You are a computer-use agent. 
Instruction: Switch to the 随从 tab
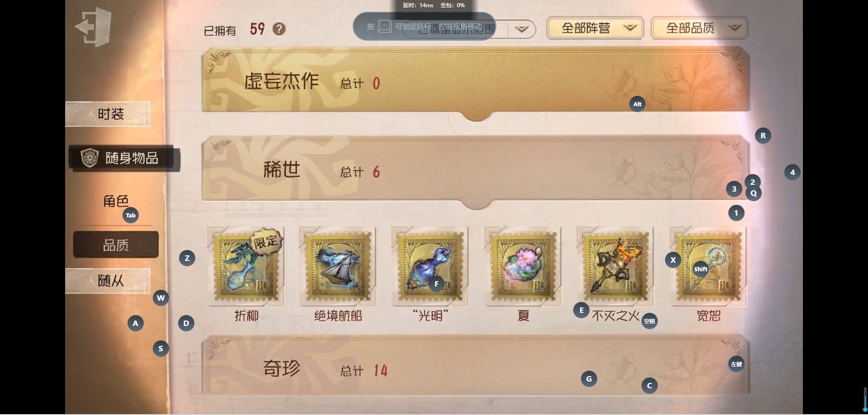click(x=108, y=281)
